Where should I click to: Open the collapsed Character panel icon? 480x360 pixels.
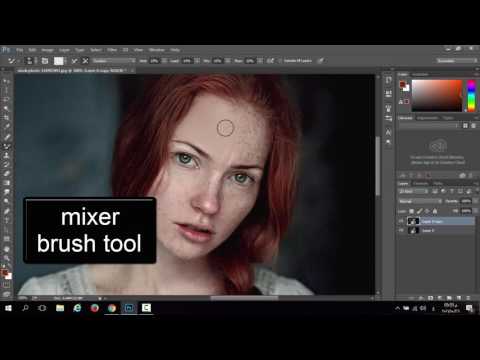point(388,132)
